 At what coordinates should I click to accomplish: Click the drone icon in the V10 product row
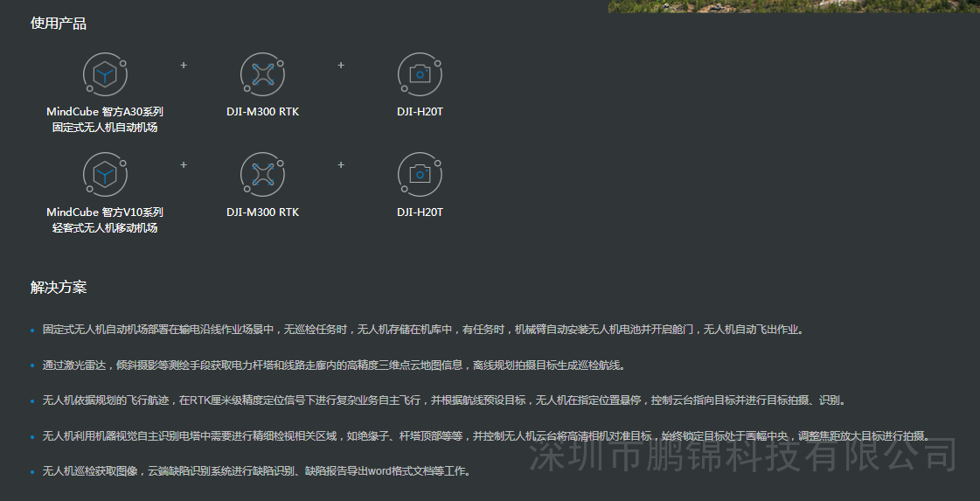(262, 175)
